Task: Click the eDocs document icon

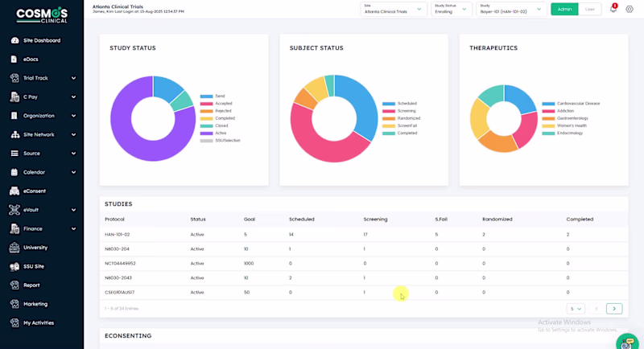Action: coord(14,59)
